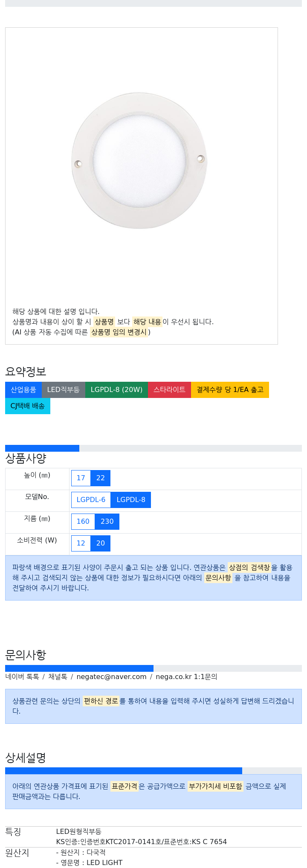Click the negatec@naver.com email link
307x868 pixels.
(111, 677)
